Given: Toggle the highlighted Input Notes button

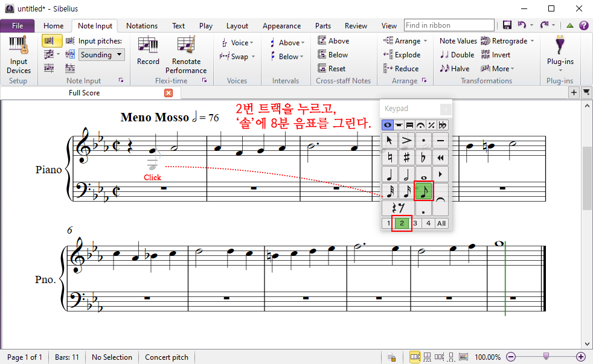Looking at the screenshot, I should [52, 41].
